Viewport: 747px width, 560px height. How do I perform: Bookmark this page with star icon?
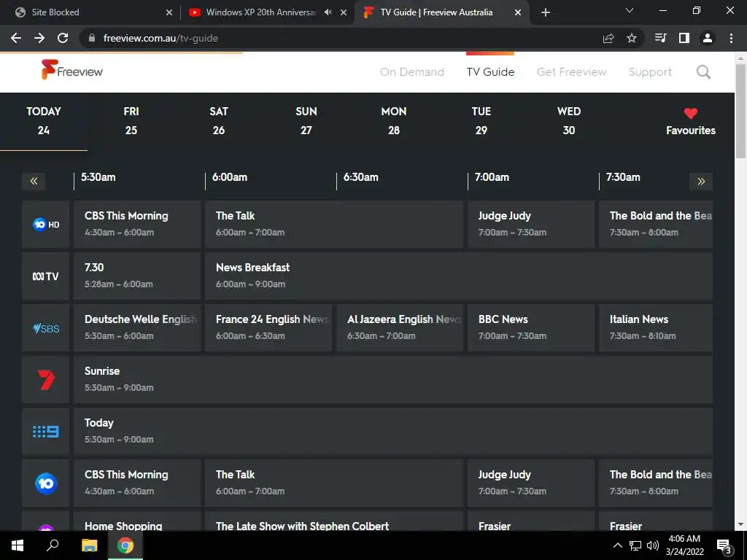pos(632,38)
